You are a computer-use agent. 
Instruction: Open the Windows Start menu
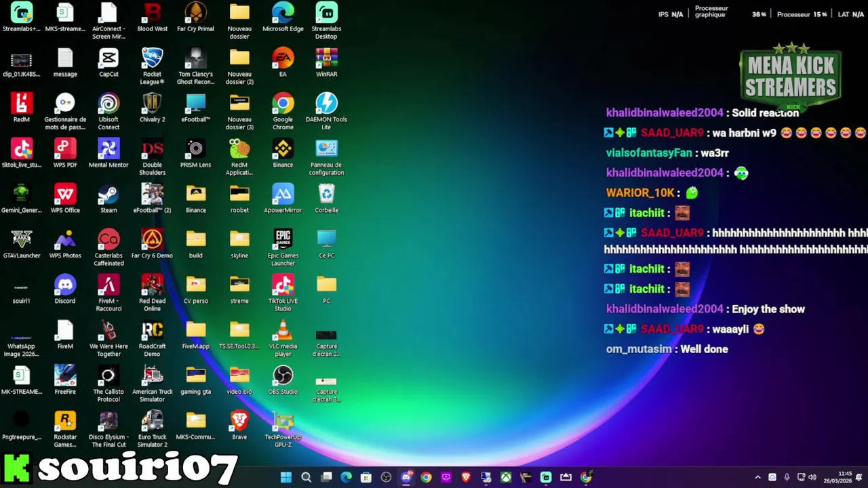click(286, 477)
